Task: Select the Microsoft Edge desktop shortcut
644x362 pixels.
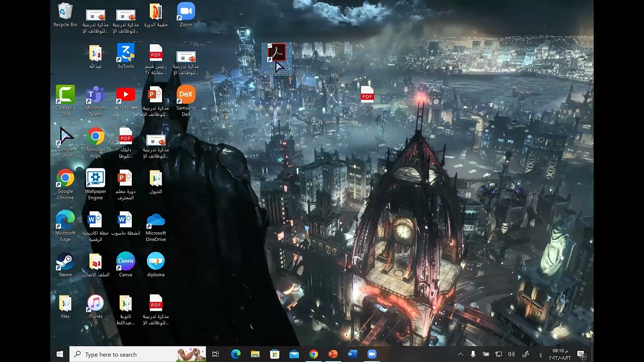Action: [65, 226]
